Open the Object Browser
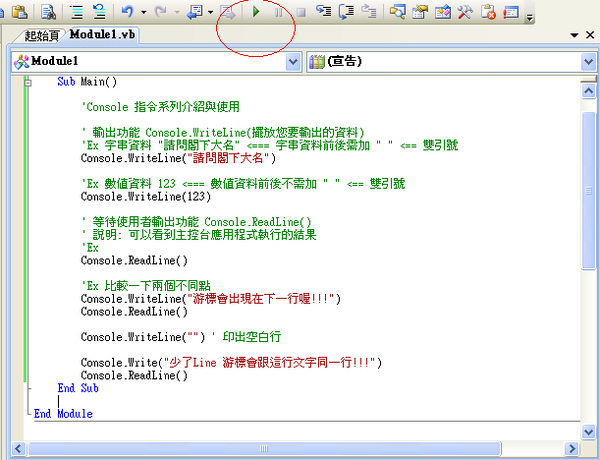 coord(443,12)
